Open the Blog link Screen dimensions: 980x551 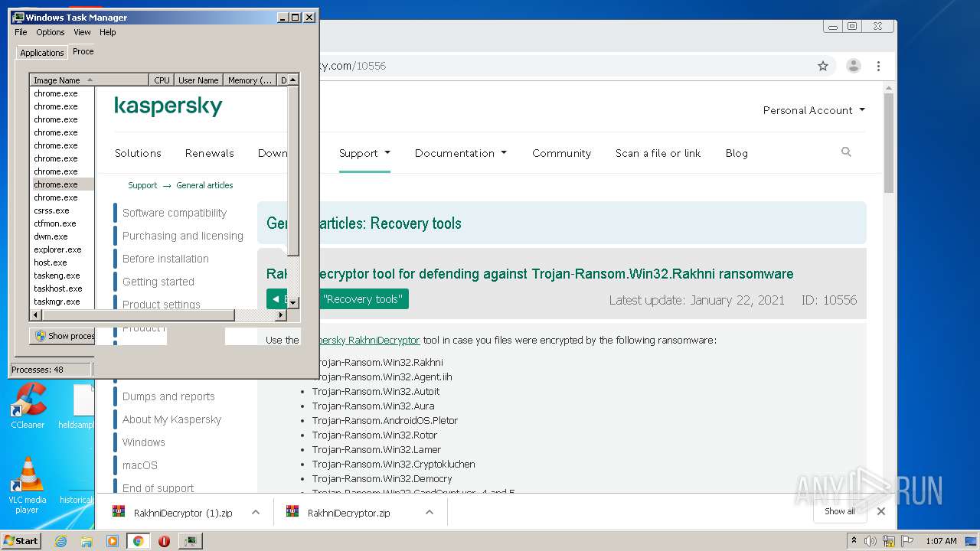point(737,153)
